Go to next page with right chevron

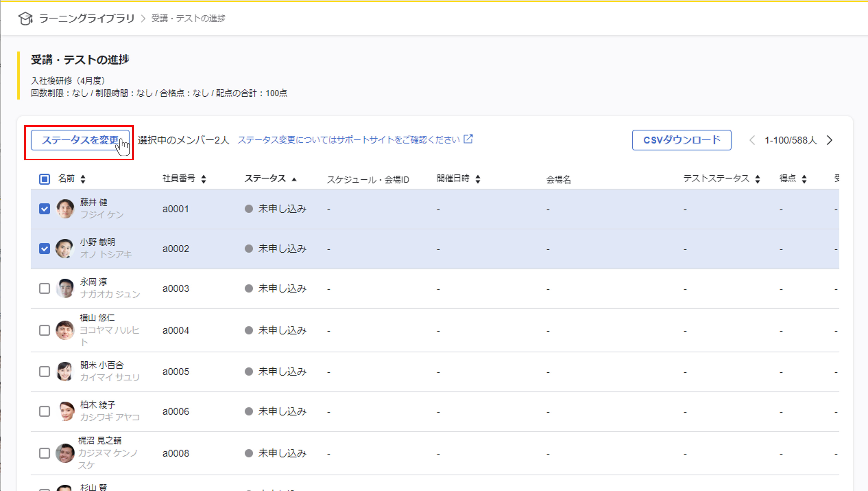click(x=829, y=140)
